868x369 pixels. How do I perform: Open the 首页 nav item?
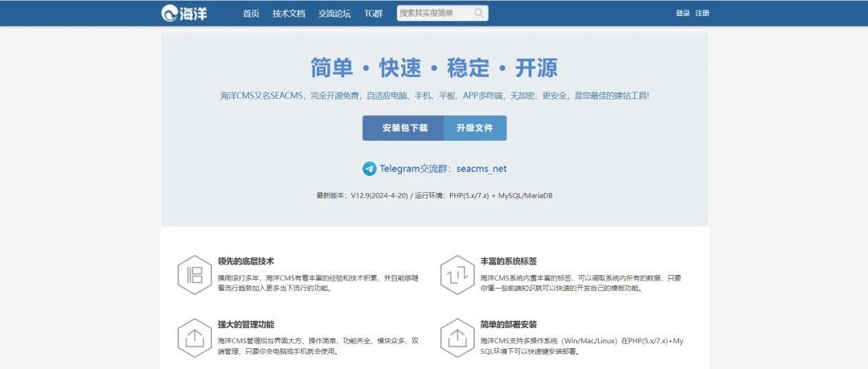[x=251, y=14]
